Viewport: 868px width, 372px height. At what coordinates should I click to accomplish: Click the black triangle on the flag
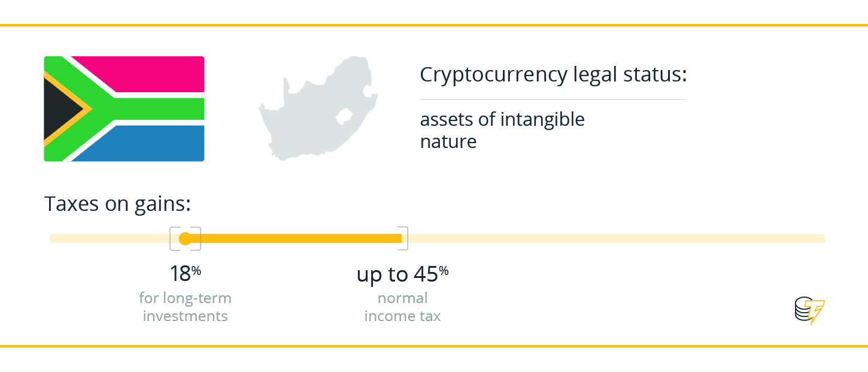[60, 108]
